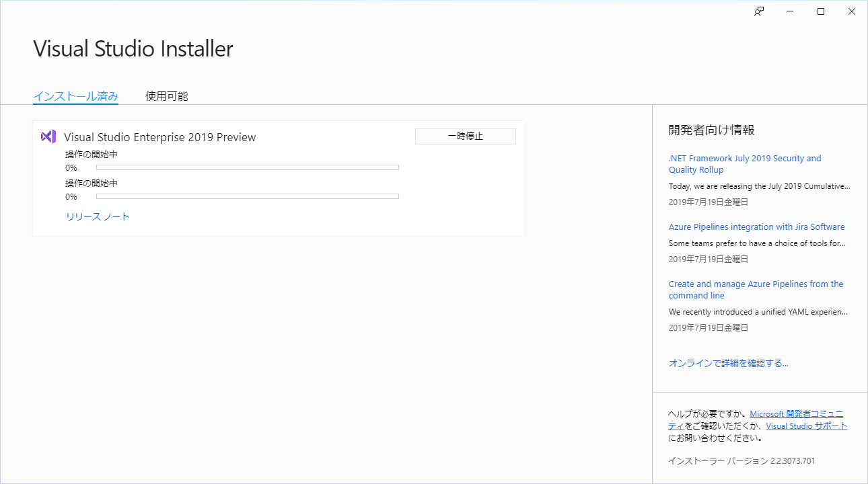Open Create and manage Azure Pipelines article
Viewport: 868px width, 484px height.
(756, 290)
